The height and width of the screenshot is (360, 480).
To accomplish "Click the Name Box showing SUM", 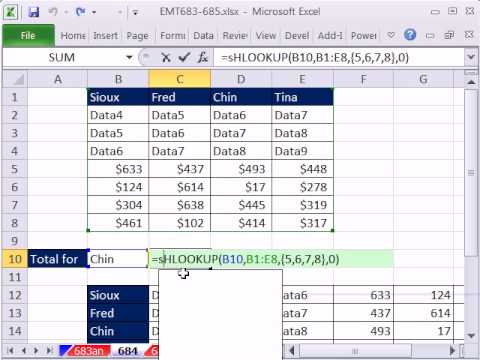I will [x=62, y=58].
